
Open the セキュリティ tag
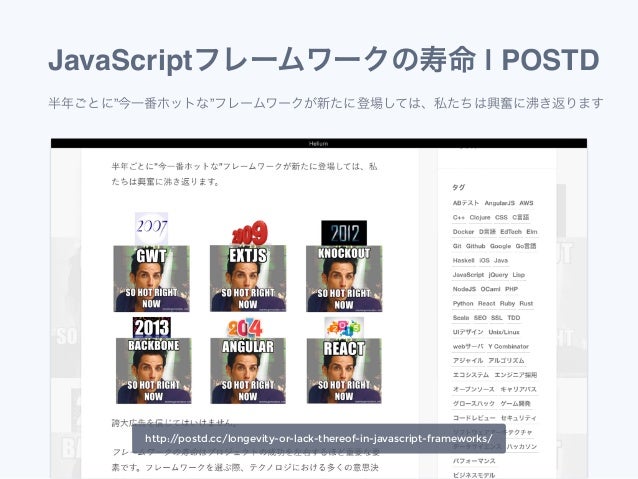[518, 418]
